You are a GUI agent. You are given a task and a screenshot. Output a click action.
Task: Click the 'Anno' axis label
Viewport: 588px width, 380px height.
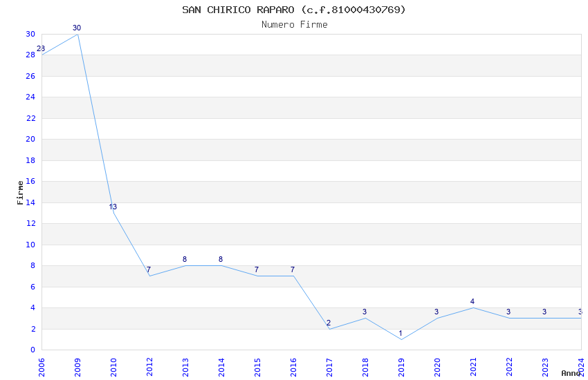point(571,373)
